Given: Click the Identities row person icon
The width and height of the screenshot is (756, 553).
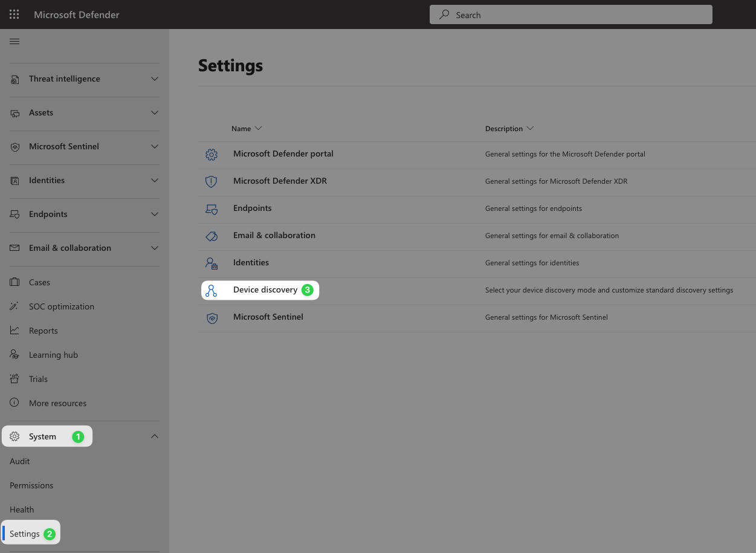Looking at the screenshot, I should pyautogui.click(x=212, y=264).
